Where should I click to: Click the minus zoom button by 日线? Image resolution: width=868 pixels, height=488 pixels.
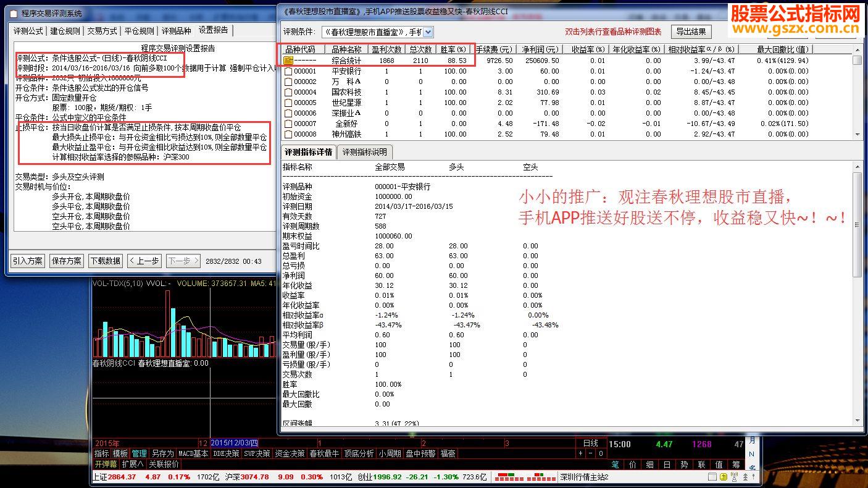pyautogui.click(x=590, y=453)
